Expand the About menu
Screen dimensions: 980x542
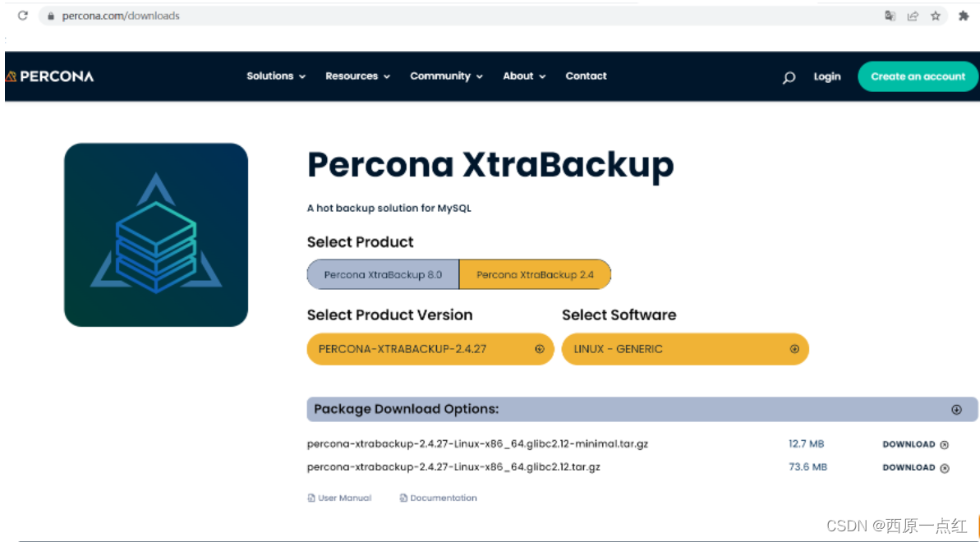524,76
